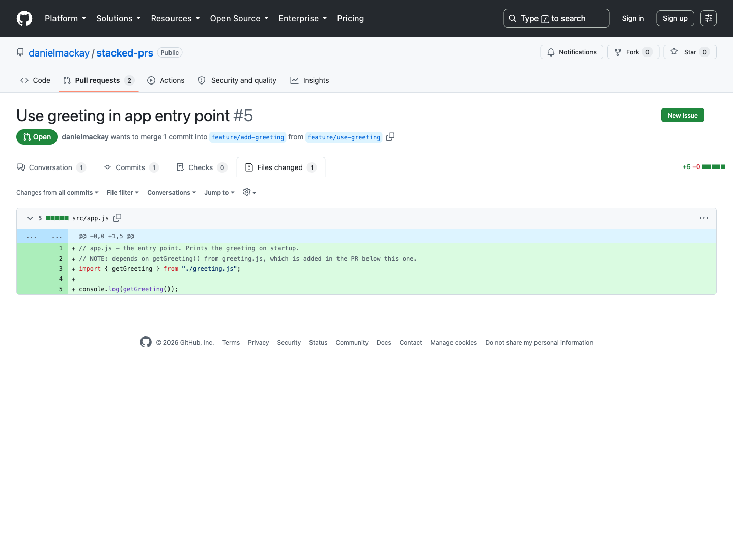Copy src/app.js file path icon
This screenshot has width=733, height=560.
point(117,218)
